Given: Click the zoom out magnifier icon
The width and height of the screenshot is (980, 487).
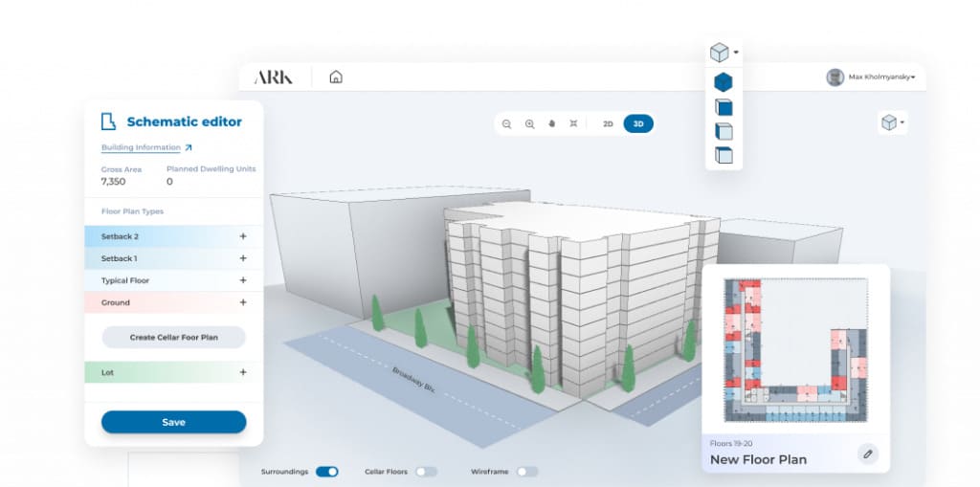Looking at the screenshot, I should pos(507,124).
